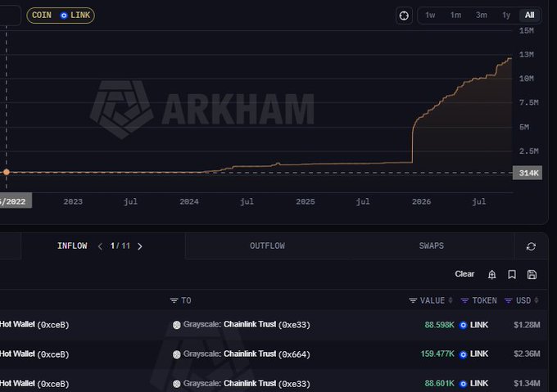Click the COIN LINK filter chip

pyautogui.click(x=61, y=16)
